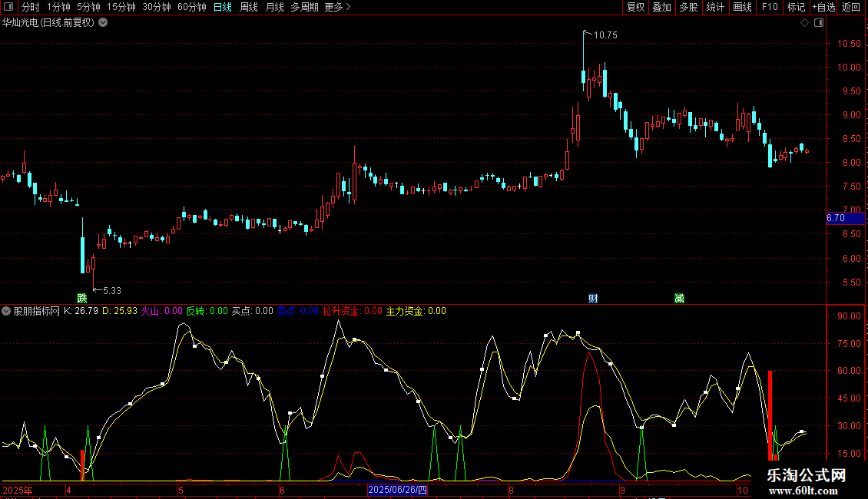This screenshot has height=499, width=868.
Task: Click the 拉升资金: 0.00 indicator value
Action: click(352, 311)
